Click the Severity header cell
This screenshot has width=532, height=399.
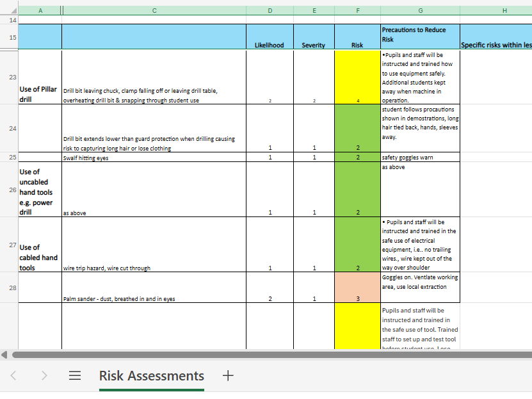coord(313,37)
